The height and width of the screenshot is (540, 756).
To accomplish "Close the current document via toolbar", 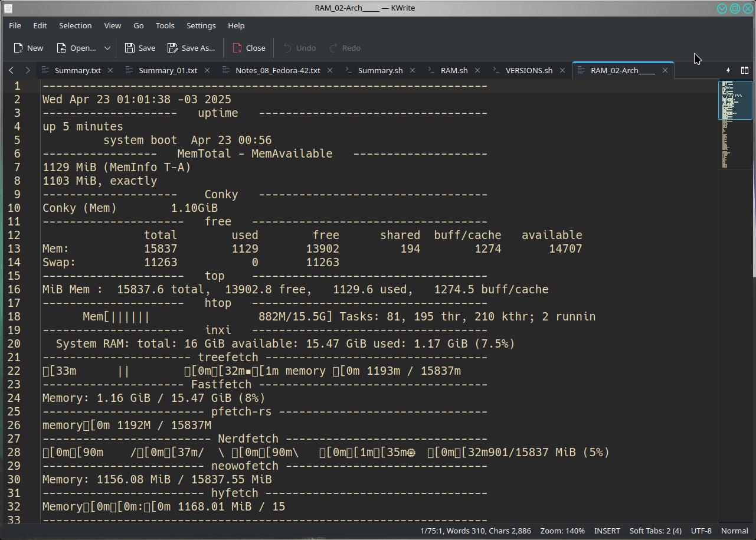I will pyautogui.click(x=248, y=48).
